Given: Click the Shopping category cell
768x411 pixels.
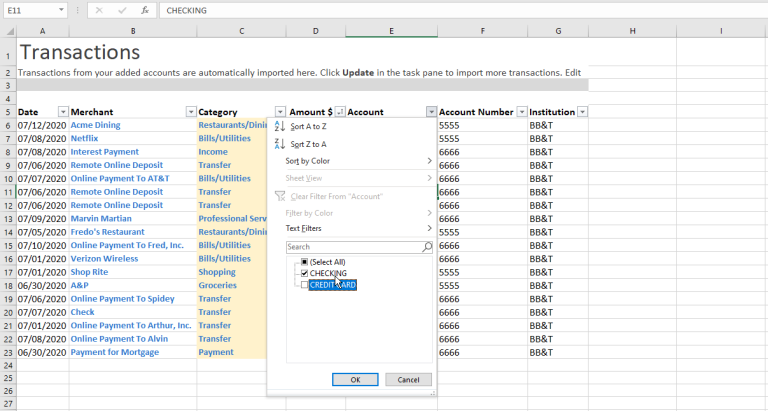Looking at the screenshot, I should click(x=217, y=272).
